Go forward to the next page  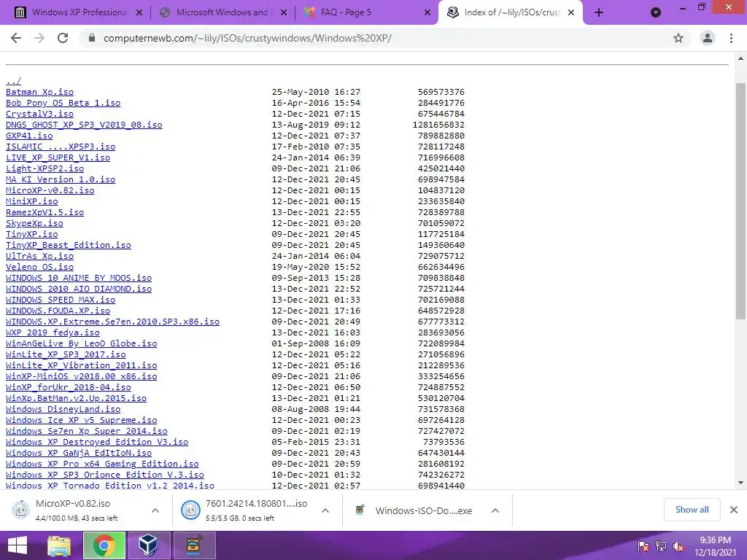[39, 38]
